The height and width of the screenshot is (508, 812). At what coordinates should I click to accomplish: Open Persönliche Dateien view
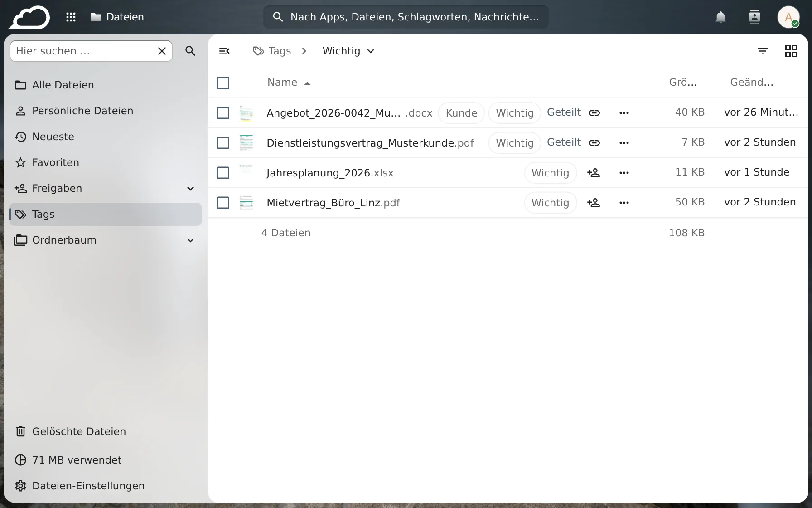[106, 111]
